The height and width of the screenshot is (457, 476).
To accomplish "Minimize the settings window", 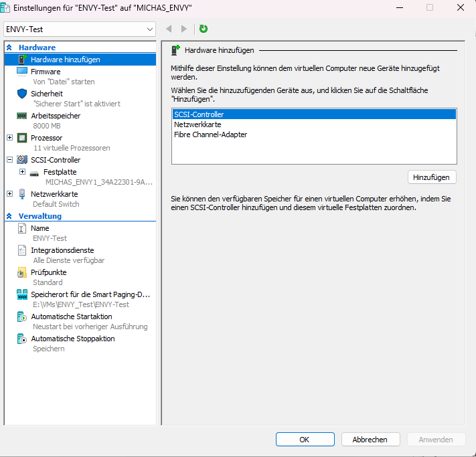I will click(400, 7).
